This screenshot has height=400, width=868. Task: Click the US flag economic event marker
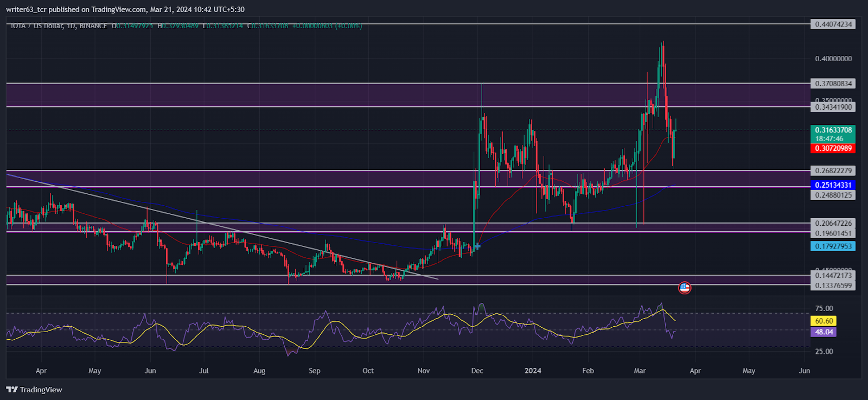tap(685, 288)
